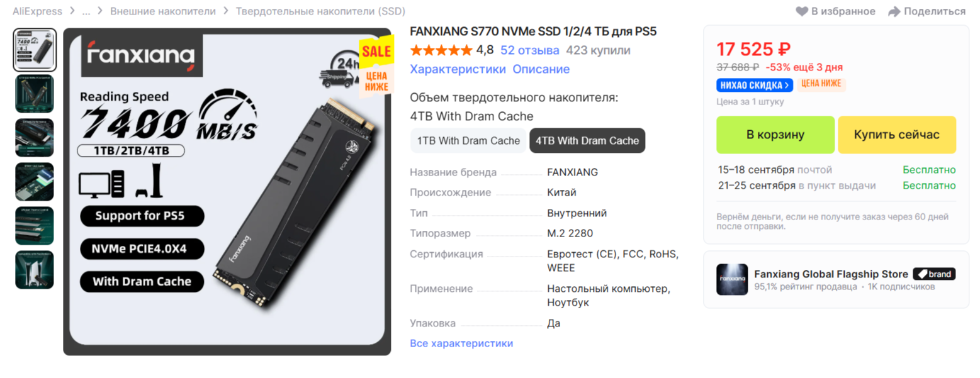
Task: Switch to Характеристики tab link
Action: point(458,69)
